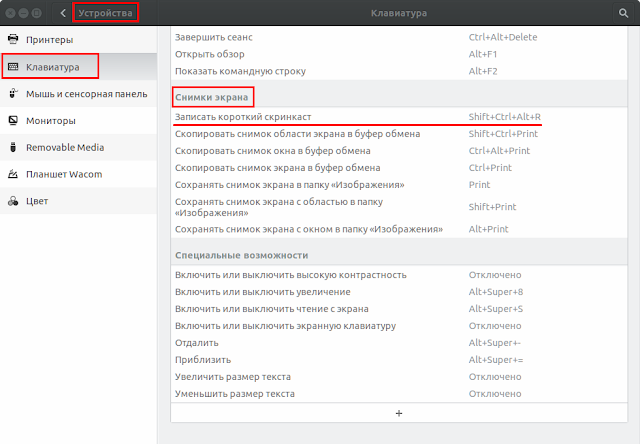640x444 pixels.
Task: Select Включить или выключить высокую контрастность row
Action: (x=399, y=275)
